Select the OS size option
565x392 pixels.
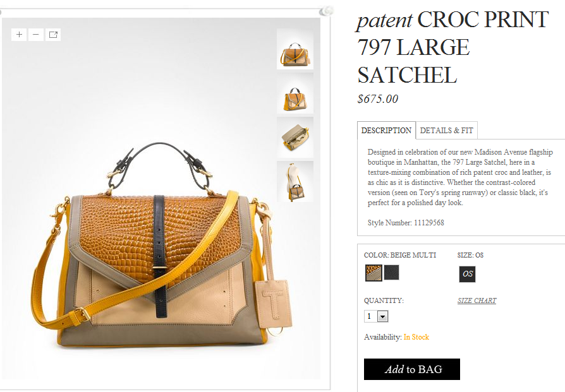click(467, 274)
